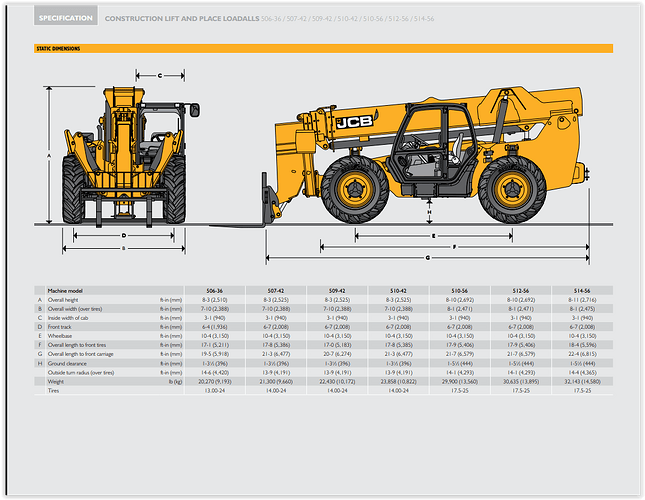Click the side-view JCB loadall illustration
The width and height of the screenshot is (645, 500).
click(400, 157)
